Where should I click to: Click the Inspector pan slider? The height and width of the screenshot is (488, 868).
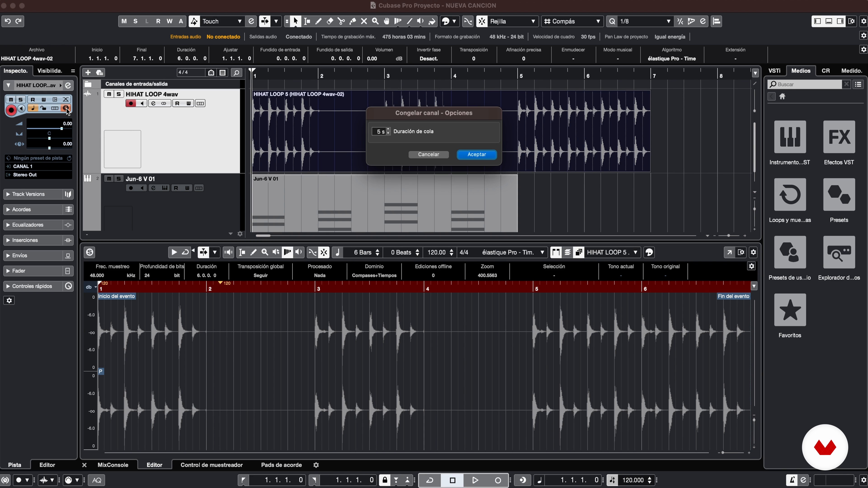point(49,138)
